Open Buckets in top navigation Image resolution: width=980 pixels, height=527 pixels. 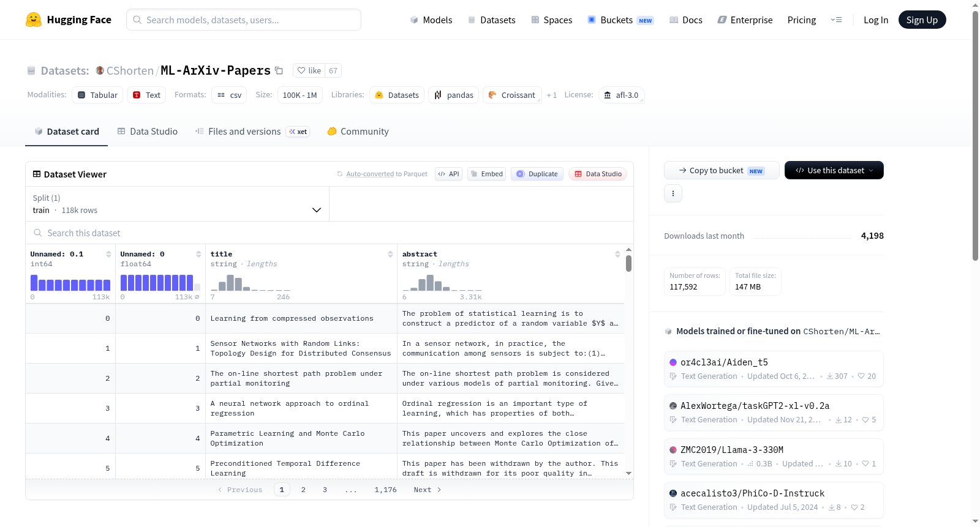[620, 20]
